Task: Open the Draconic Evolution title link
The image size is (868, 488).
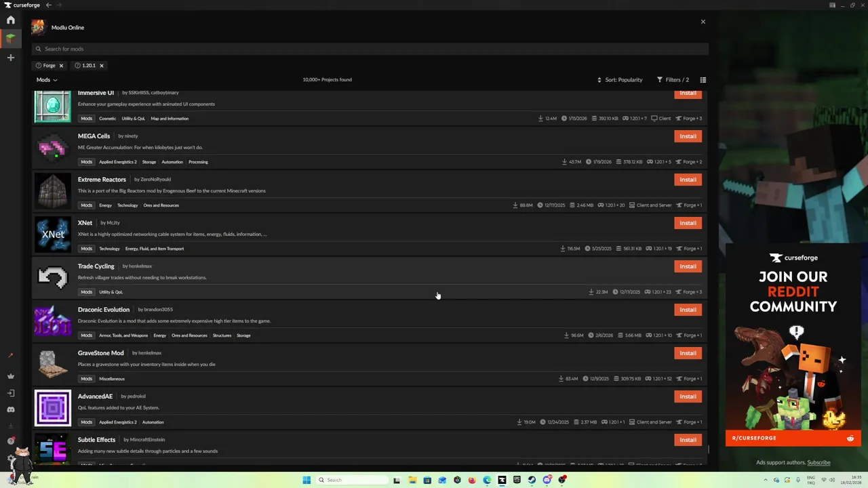Action: click(104, 310)
